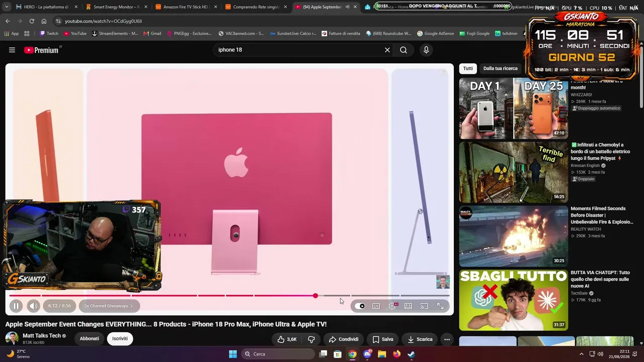
Task: Open more actions below the video
Action: (x=447, y=339)
